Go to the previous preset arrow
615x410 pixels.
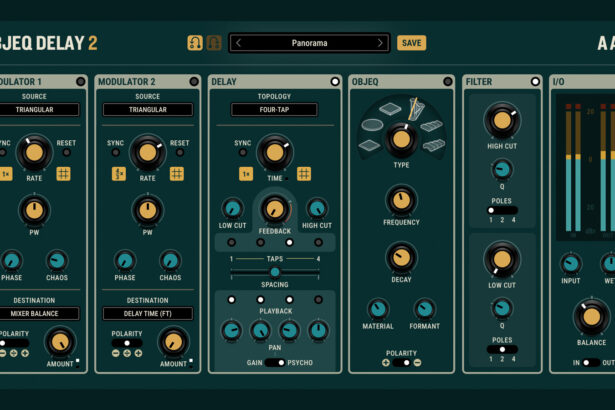point(238,43)
